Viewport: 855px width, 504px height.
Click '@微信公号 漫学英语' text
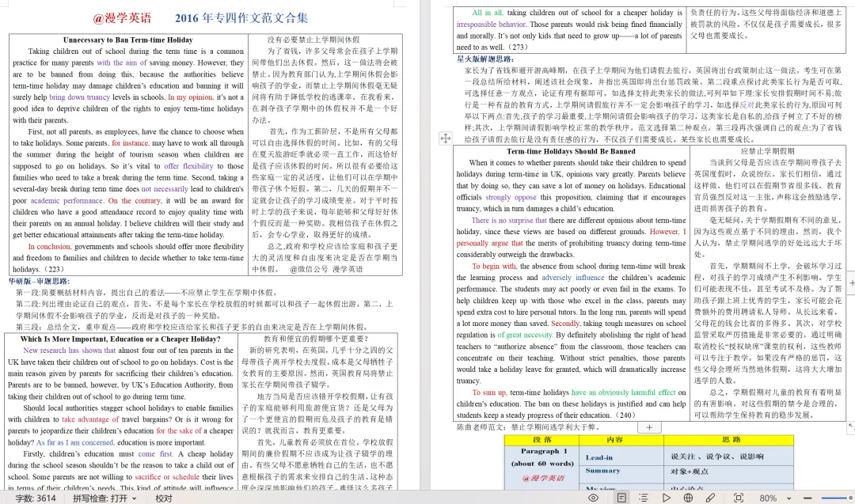pyautogui.click(x=326, y=269)
